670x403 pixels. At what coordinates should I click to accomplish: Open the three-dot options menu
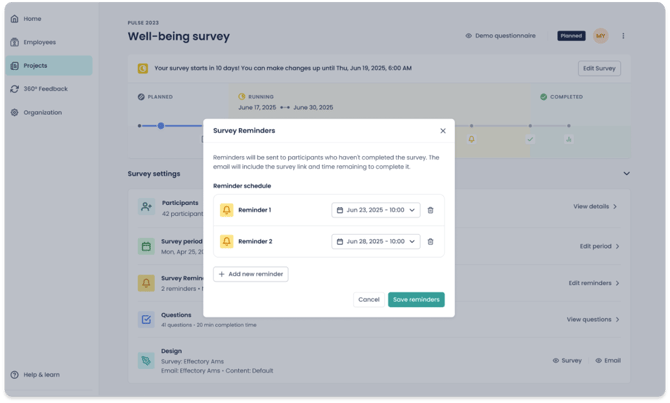623,36
